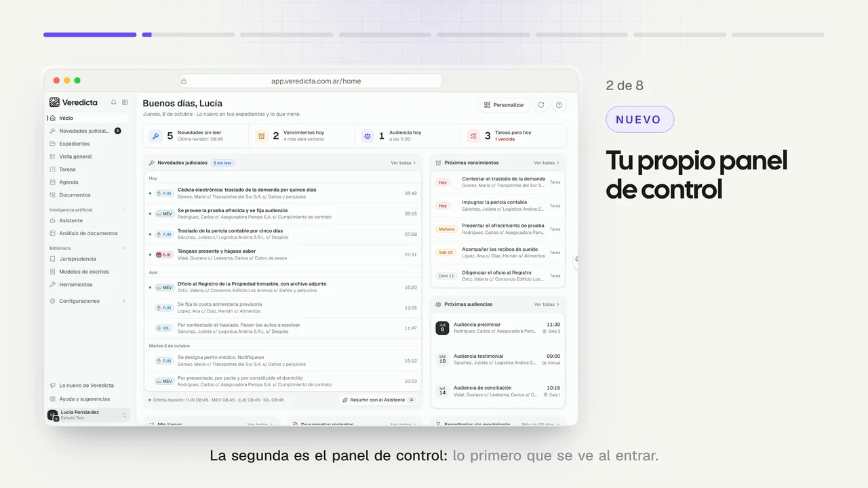Collapse the Inteligencia artificial section

click(123, 210)
